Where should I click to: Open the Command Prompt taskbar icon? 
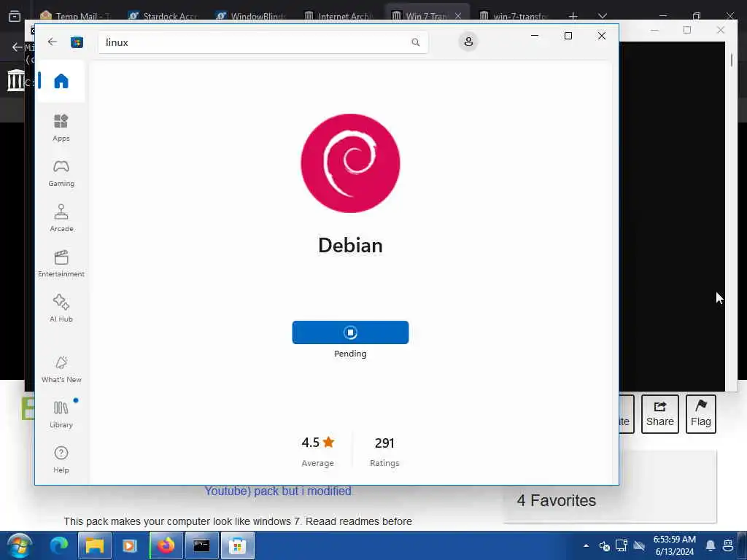(x=201, y=545)
